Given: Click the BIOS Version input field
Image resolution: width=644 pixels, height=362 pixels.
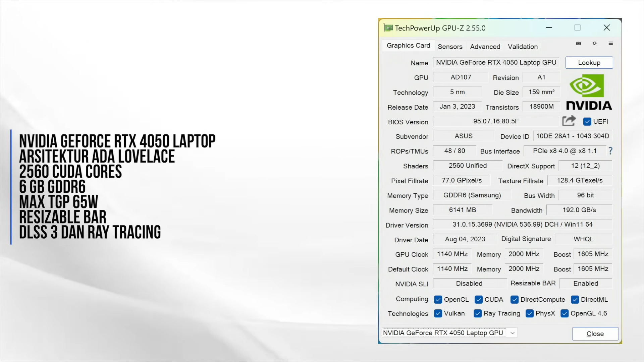Looking at the screenshot, I should click(496, 121).
